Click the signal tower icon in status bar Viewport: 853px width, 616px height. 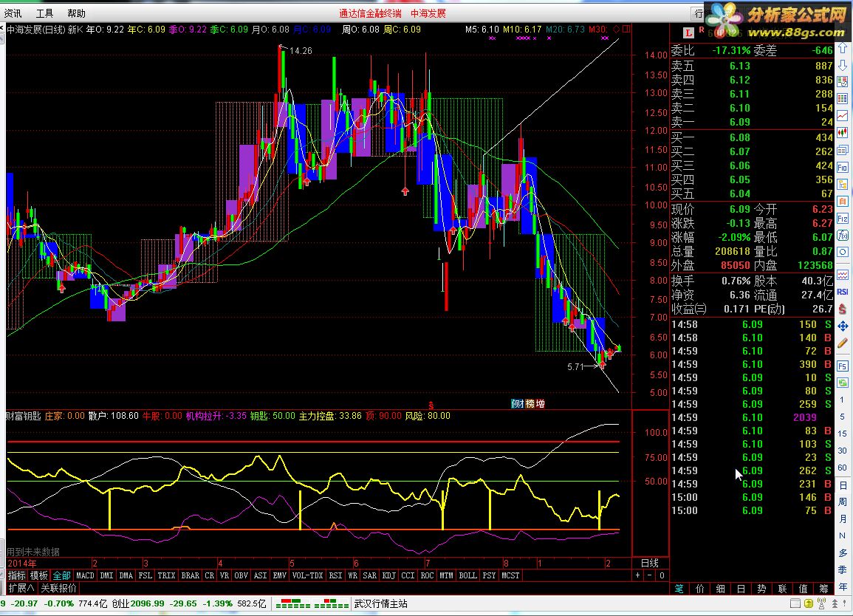pyautogui.click(x=821, y=603)
